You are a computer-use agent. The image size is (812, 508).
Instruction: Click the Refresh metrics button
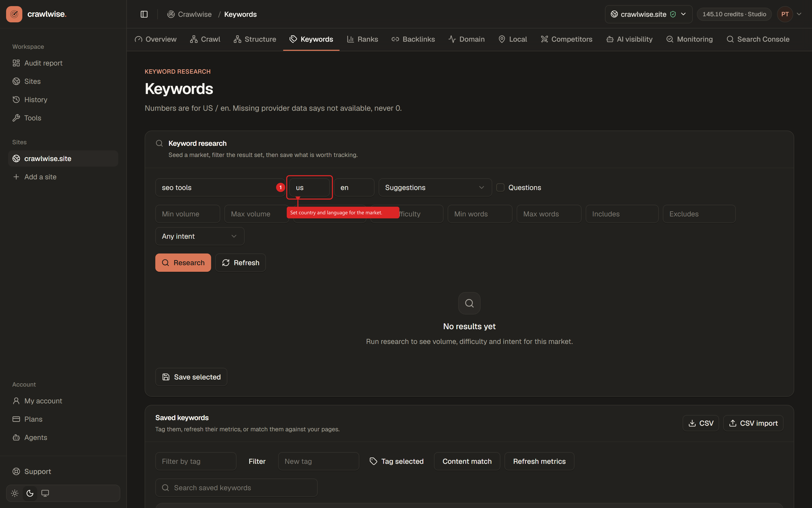click(539, 461)
